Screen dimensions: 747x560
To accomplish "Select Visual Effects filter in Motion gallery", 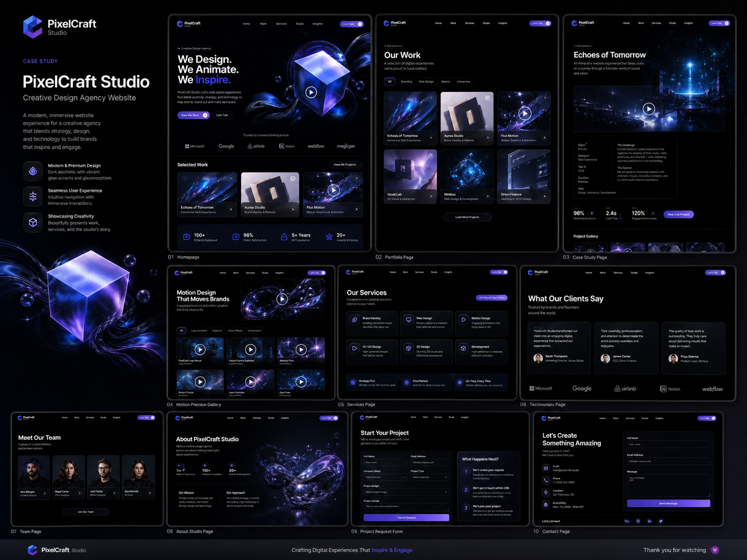I will point(235,331).
